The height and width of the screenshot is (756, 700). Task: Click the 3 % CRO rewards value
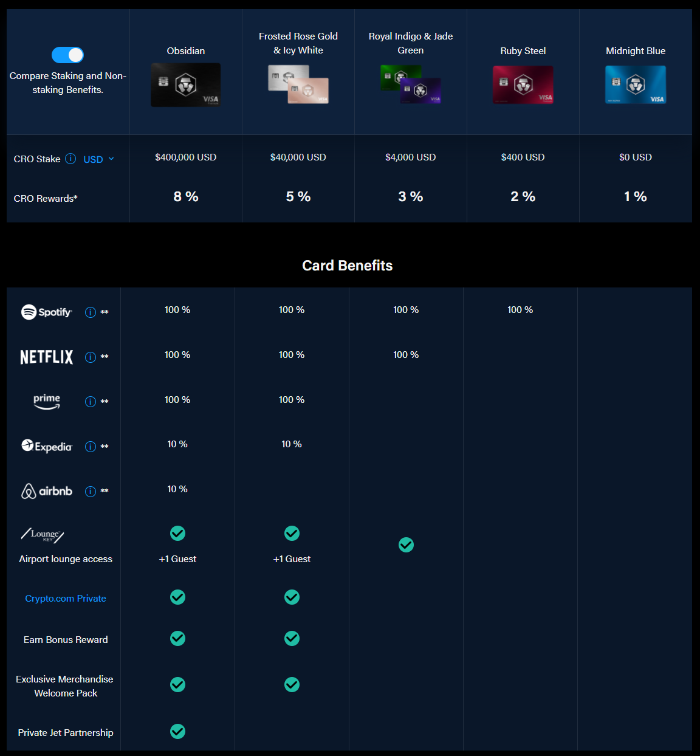tap(411, 197)
